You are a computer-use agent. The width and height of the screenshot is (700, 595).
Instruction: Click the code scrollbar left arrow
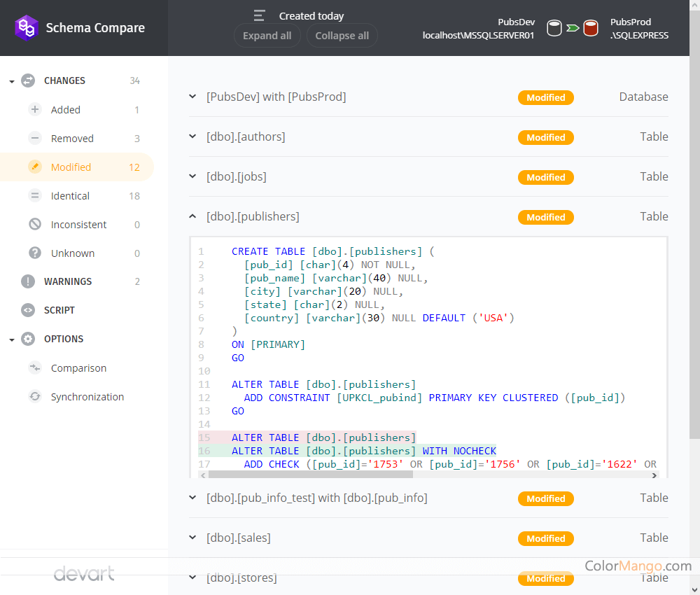click(203, 475)
